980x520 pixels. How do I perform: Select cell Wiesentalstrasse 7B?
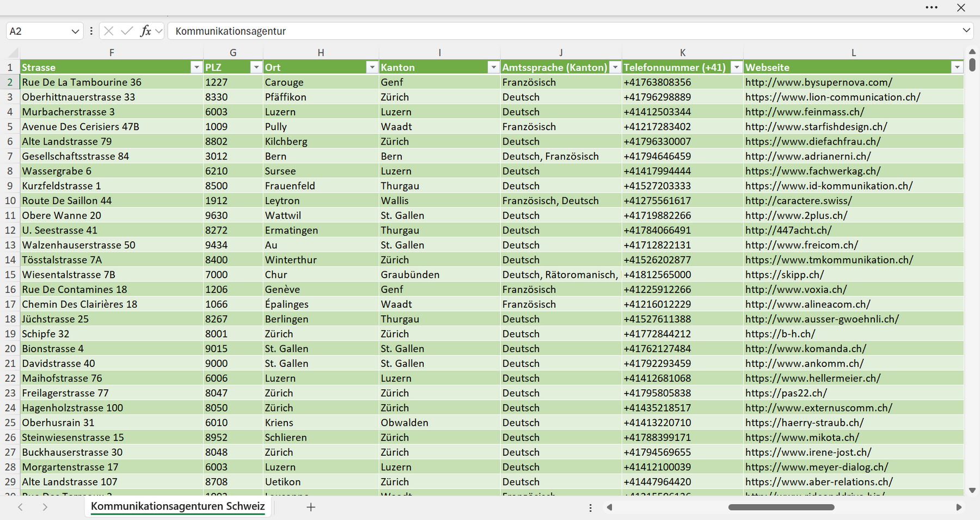[112, 274]
